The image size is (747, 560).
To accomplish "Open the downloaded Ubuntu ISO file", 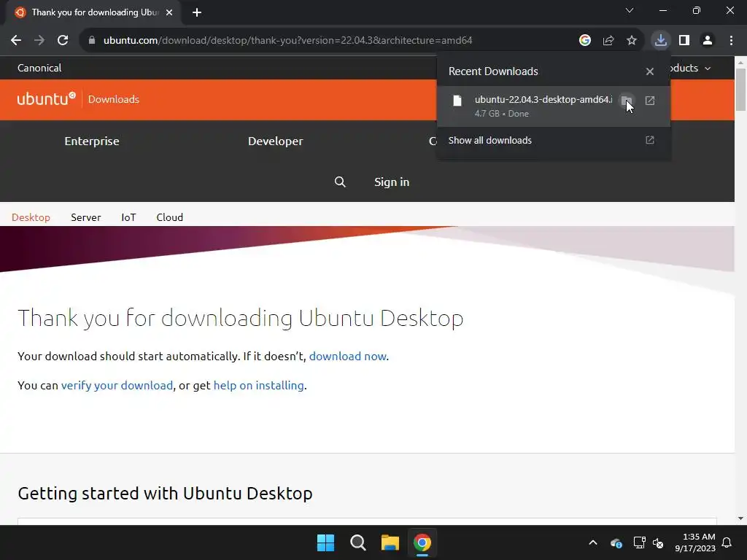I will click(x=650, y=101).
